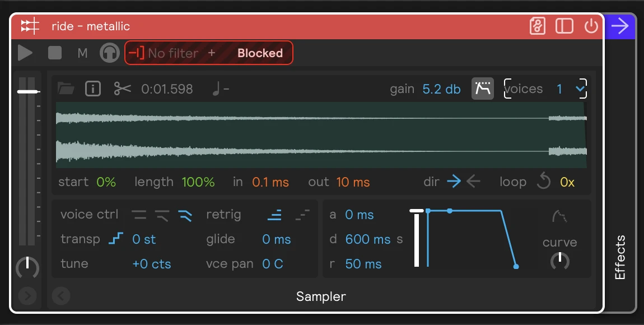The image size is (644, 325).
Task: Click the scissors trim sample icon
Action: (123, 89)
